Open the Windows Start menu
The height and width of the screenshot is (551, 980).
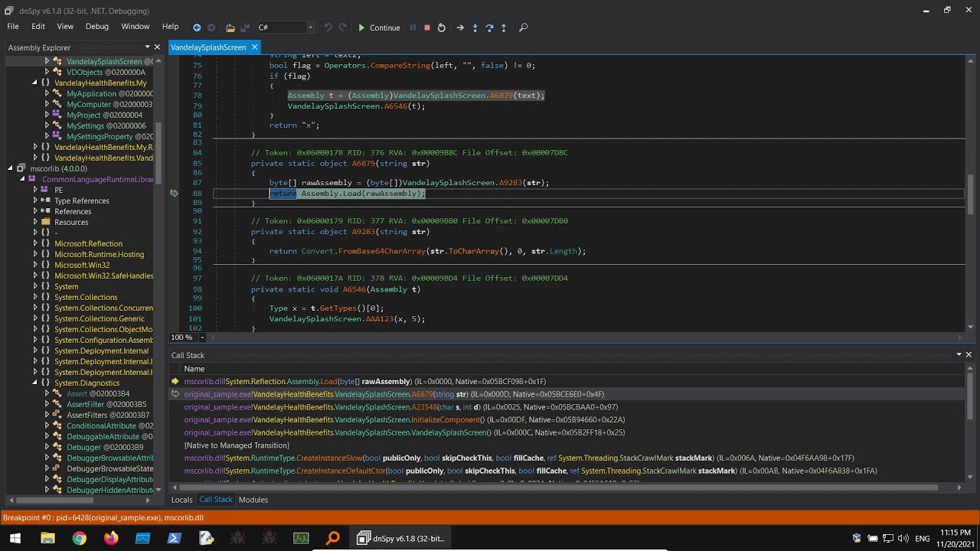coord(15,538)
